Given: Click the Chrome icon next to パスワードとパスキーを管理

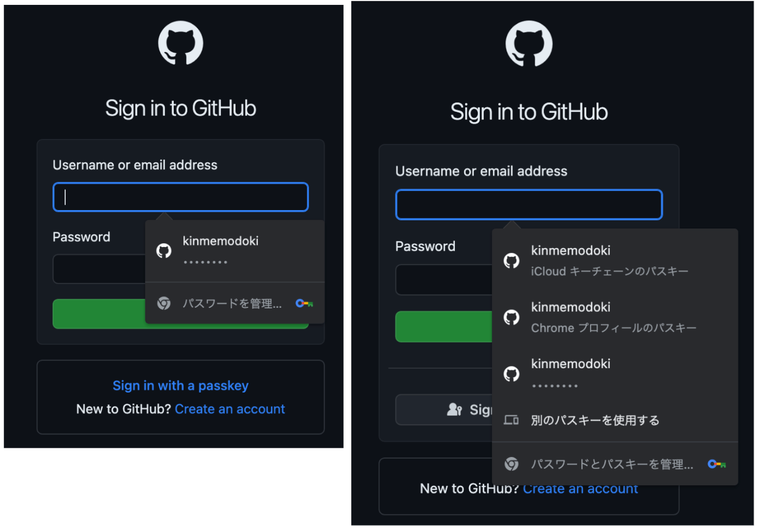Looking at the screenshot, I should click(x=511, y=464).
